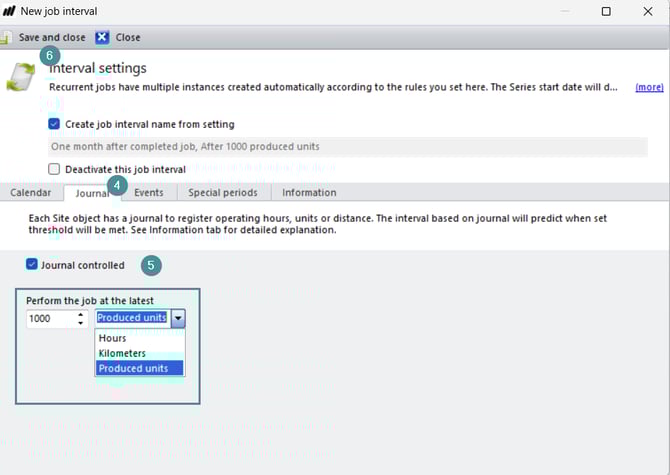Toggle the Journal controlled checkbox
Image resolution: width=670 pixels, height=475 pixels.
(32, 264)
